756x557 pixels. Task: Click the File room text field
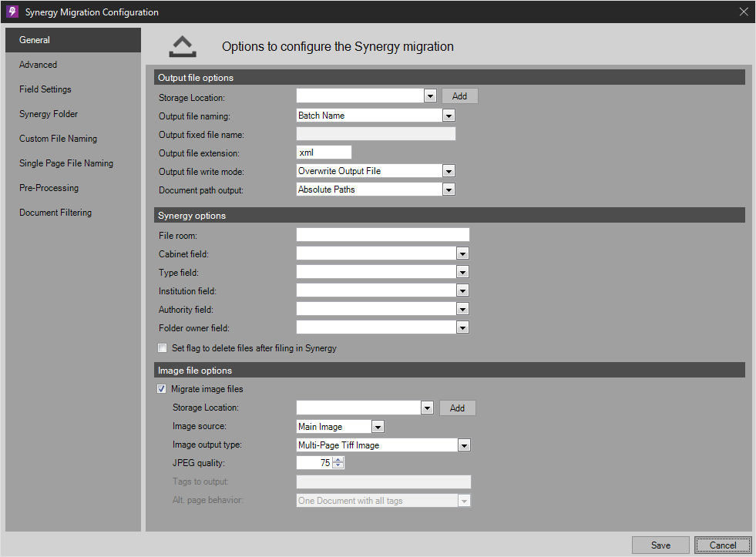click(x=383, y=235)
